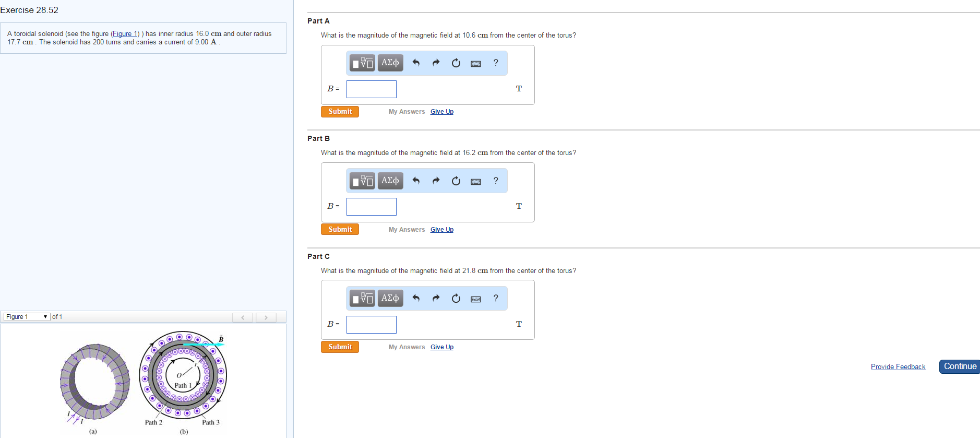Open Greek symbols palette in Part A
Image resolution: width=980 pixels, height=438 pixels.
pos(390,63)
